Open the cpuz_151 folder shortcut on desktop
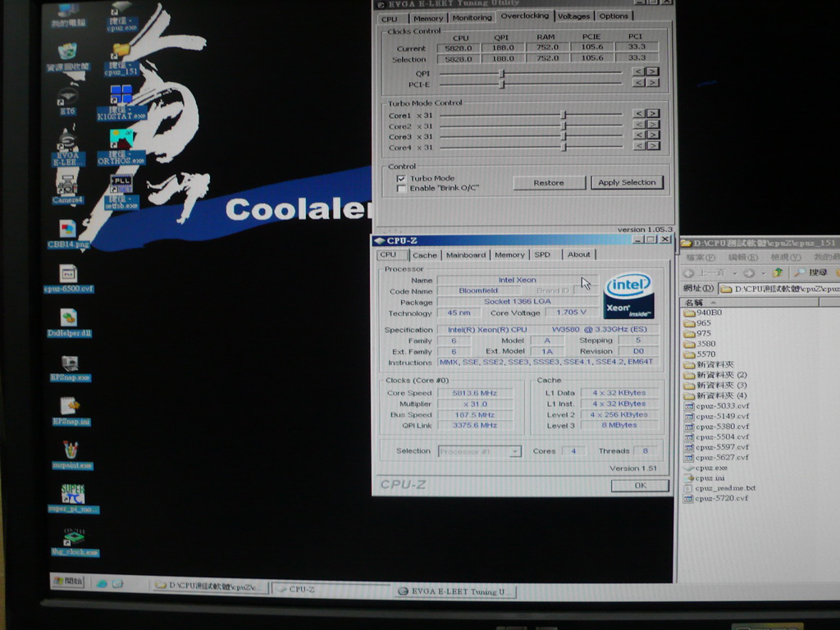The image size is (840, 630). coord(121,59)
